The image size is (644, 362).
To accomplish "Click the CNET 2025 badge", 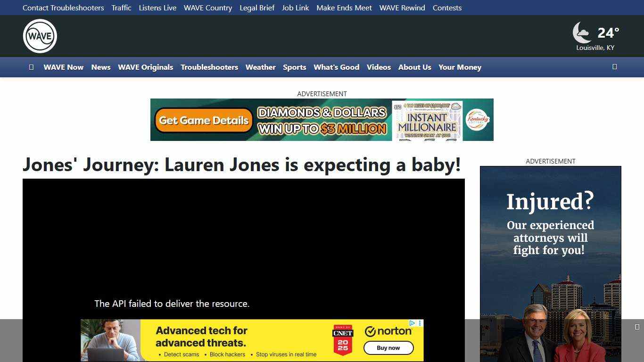I will 342,340.
